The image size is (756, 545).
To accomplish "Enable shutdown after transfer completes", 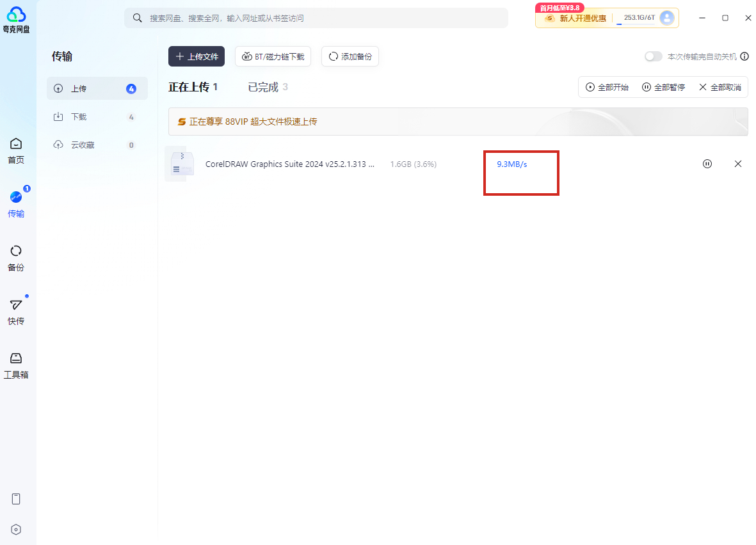I will click(x=653, y=56).
